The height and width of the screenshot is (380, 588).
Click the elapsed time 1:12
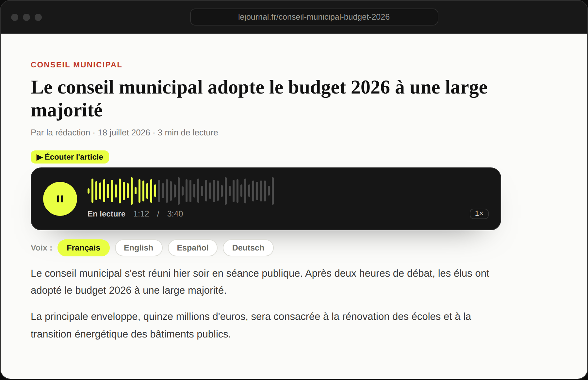[x=141, y=214]
